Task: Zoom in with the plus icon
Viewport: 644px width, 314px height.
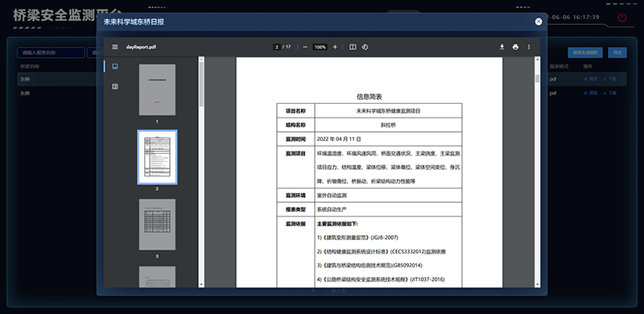Action: pyautogui.click(x=335, y=47)
